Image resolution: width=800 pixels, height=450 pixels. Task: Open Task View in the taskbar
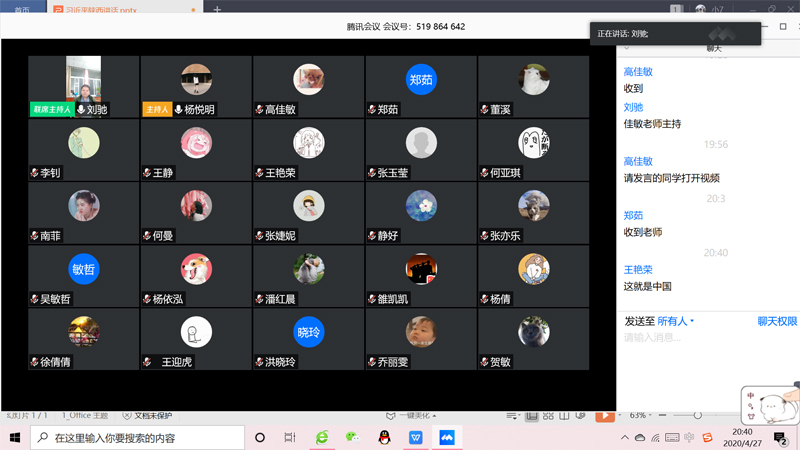(290, 438)
